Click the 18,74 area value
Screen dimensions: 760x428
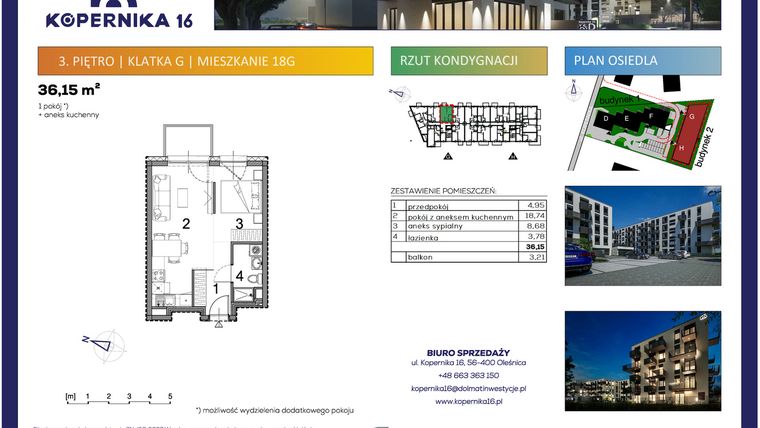(535, 216)
